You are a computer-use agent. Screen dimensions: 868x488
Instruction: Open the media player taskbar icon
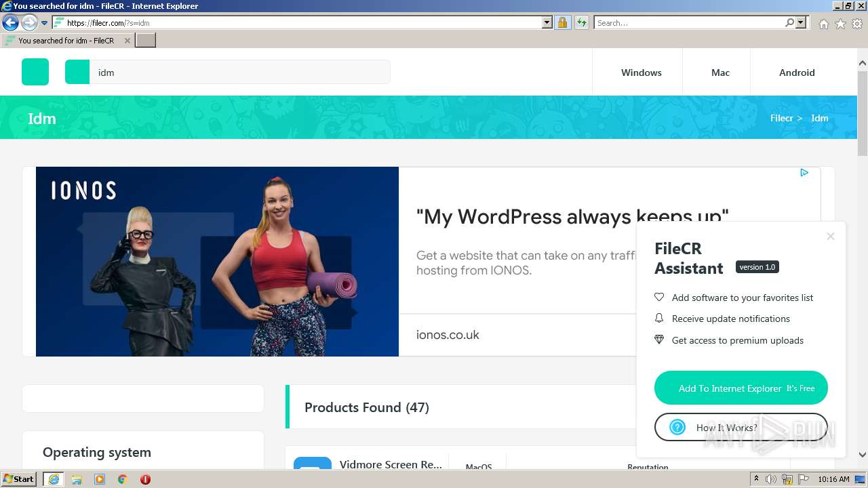click(100, 479)
